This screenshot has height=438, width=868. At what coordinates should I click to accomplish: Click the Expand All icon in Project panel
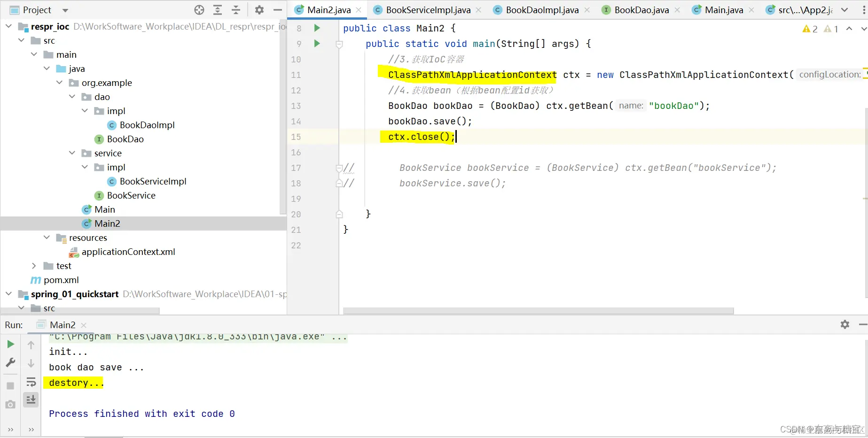tap(218, 10)
